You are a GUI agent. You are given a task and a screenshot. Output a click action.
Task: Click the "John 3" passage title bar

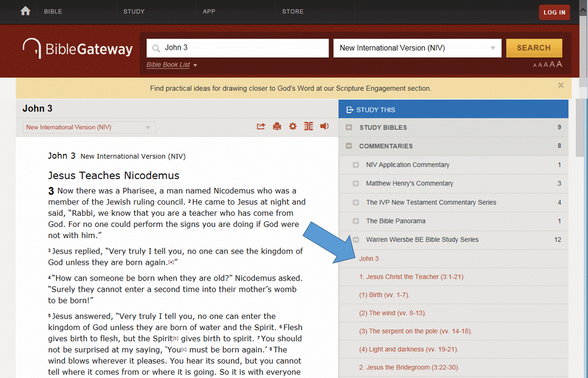pyautogui.click(x=177, y=109)
